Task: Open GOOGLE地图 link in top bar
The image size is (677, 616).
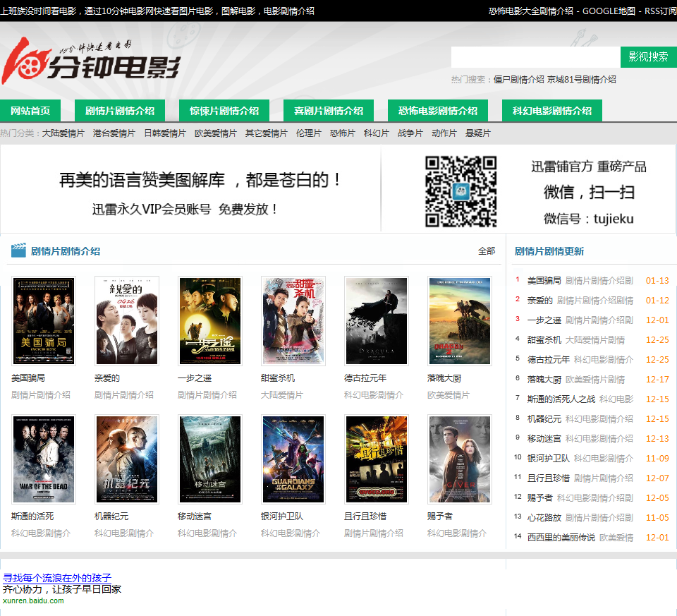Action: 609,11
